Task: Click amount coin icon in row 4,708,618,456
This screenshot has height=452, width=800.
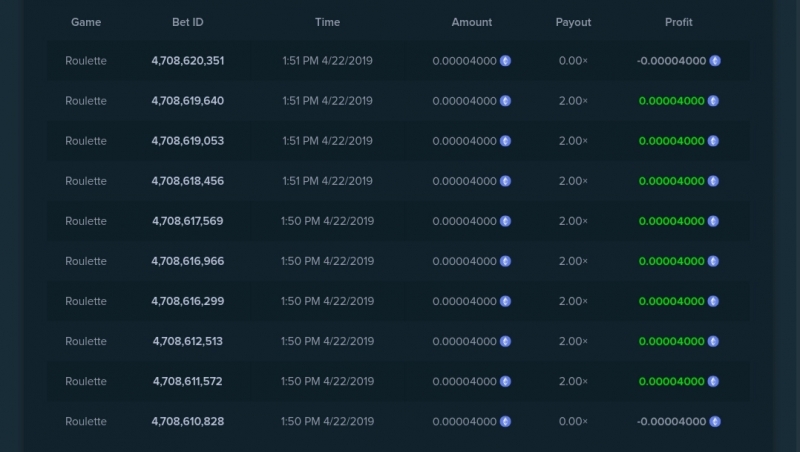Action: tap(505, 181)
